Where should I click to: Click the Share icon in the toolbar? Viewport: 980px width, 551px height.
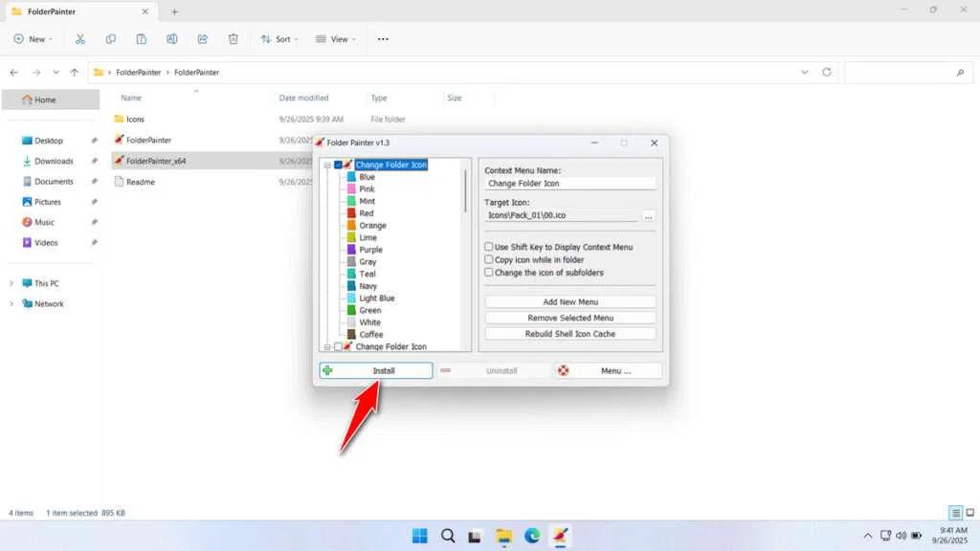click(x=202, y=38)
